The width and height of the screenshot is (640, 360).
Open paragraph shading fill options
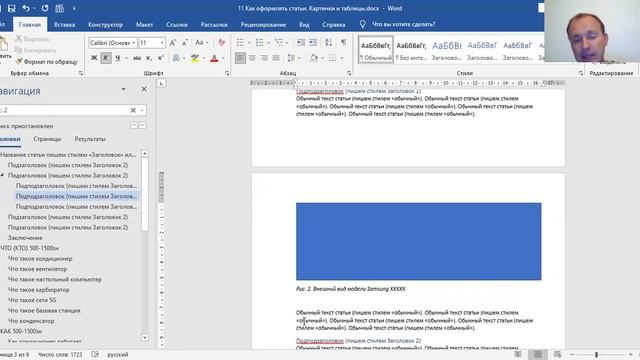click(313, 58)
